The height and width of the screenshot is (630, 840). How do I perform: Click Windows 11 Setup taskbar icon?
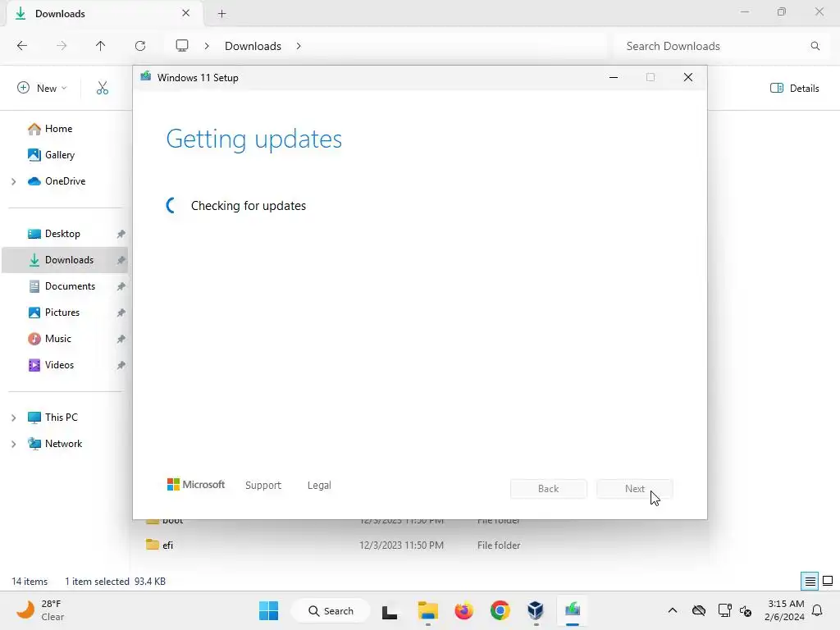(x=572, y=610)
